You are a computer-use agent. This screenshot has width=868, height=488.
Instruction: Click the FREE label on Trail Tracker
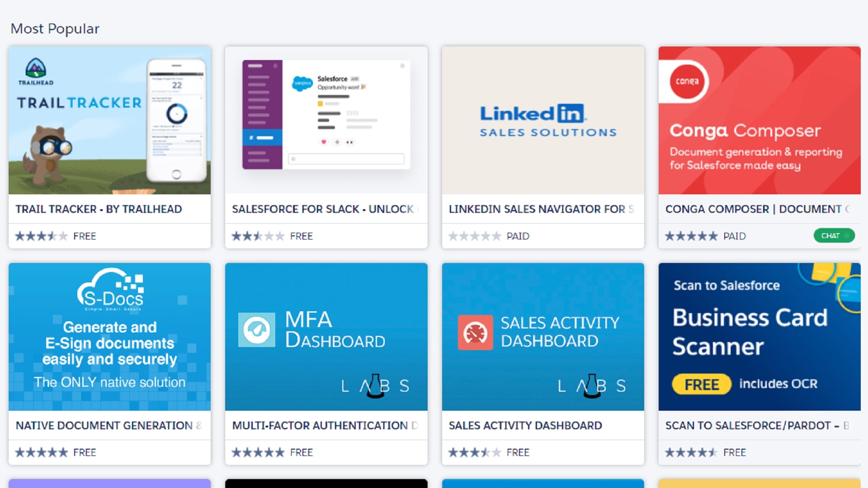pos(85,236)
